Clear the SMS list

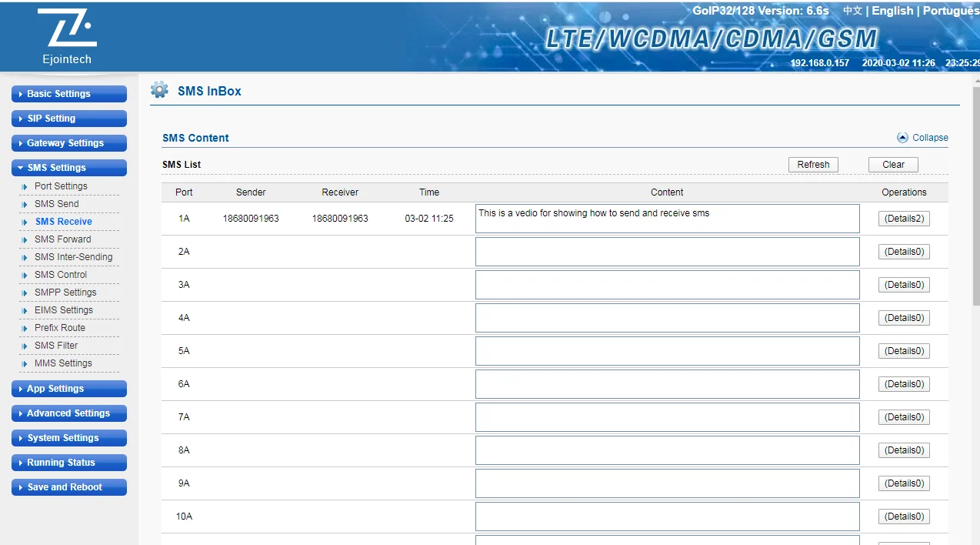coord(893,165)
